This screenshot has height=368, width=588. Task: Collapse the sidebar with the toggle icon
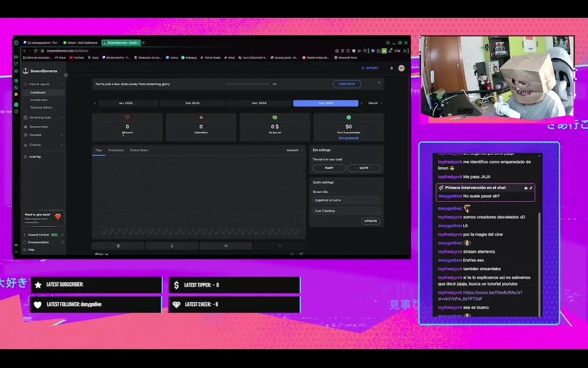(x=66, y=75)
